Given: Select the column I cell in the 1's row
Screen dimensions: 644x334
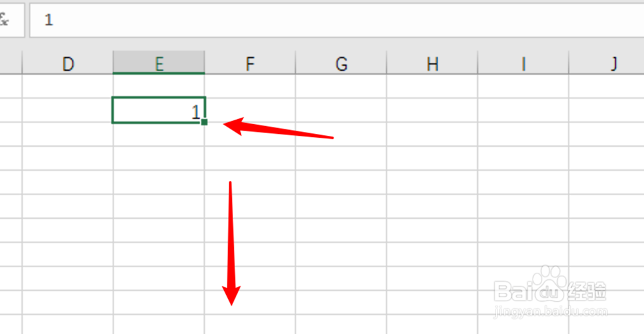Looking at the screenshot, I should (x=524, y=110).
